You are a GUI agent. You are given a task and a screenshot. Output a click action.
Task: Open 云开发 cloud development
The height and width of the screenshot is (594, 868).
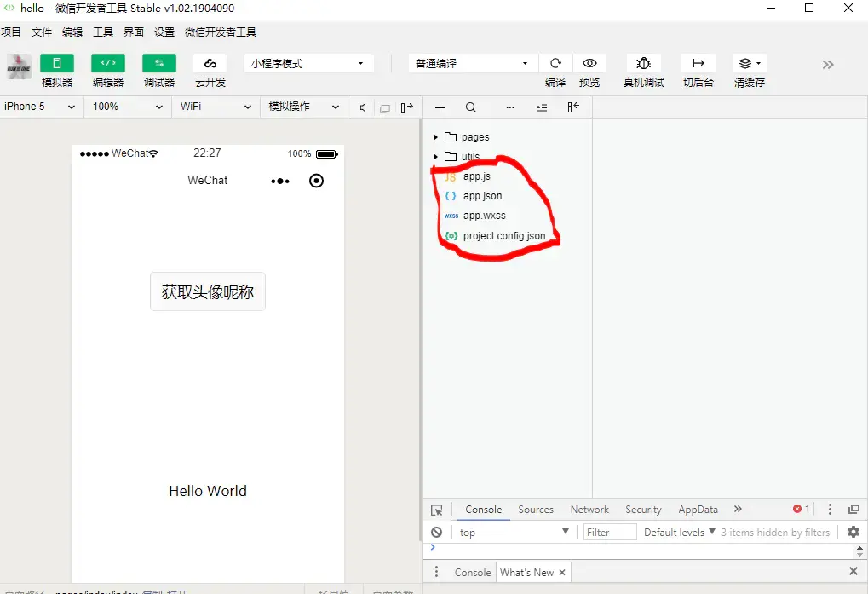(x=210, y=63)
